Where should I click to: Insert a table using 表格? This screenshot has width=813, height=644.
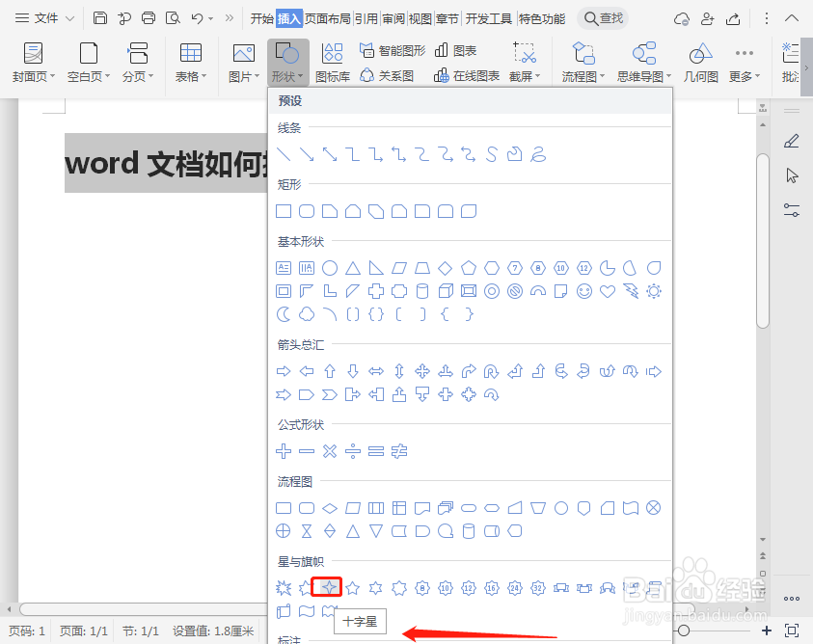click(x=190, y=60)
